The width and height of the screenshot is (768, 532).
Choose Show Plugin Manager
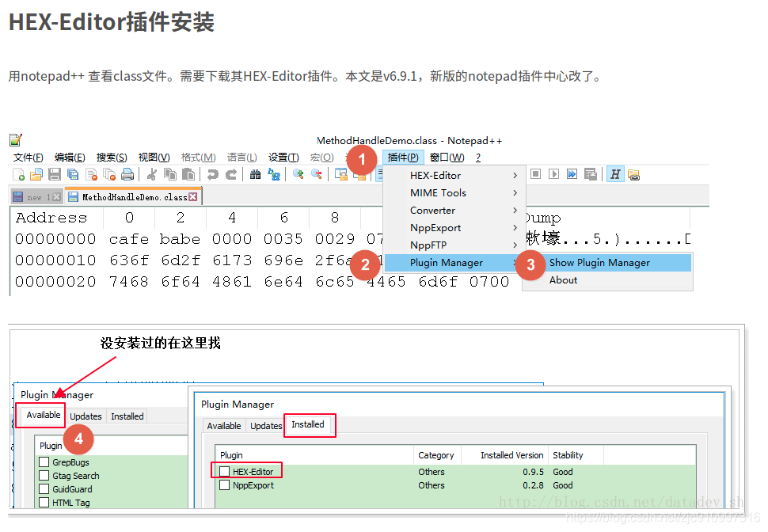[x=607, y=263]
